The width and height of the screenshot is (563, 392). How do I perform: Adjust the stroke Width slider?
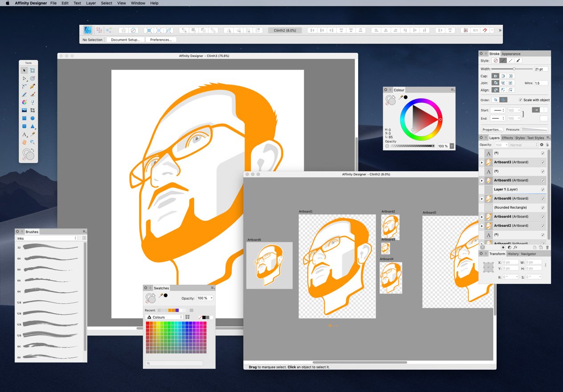pos(512,69)
